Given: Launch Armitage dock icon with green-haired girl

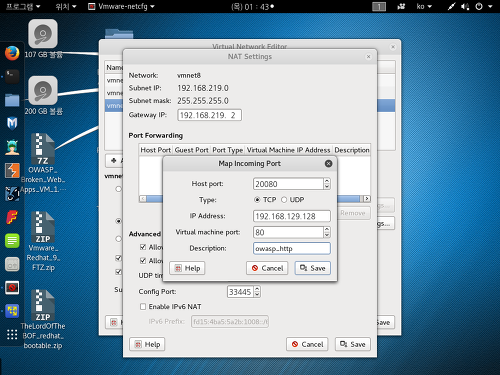Looking at the screenshot, I should coord(12,147).
